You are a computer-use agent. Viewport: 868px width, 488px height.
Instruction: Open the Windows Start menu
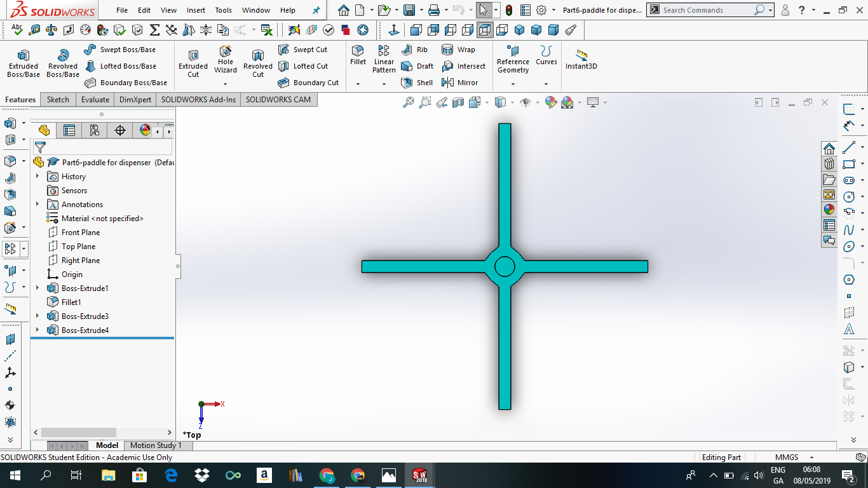(14, 475)
